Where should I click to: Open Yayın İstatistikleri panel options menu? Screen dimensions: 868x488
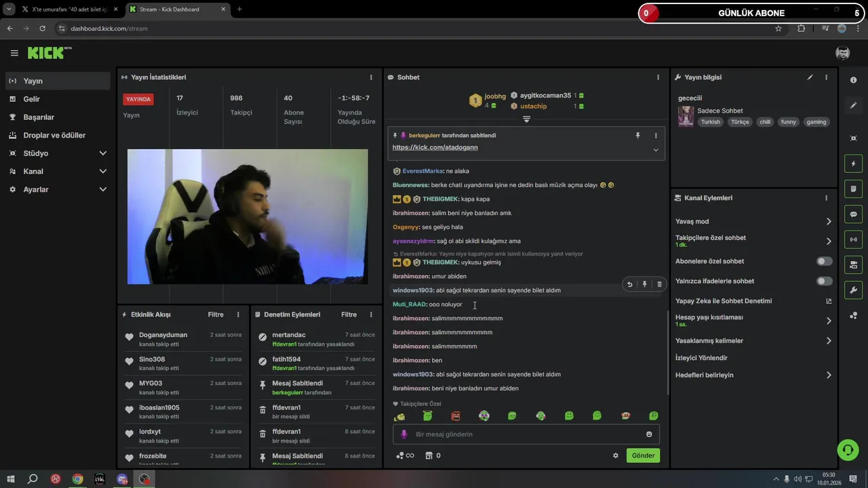(x=371, y=77)
